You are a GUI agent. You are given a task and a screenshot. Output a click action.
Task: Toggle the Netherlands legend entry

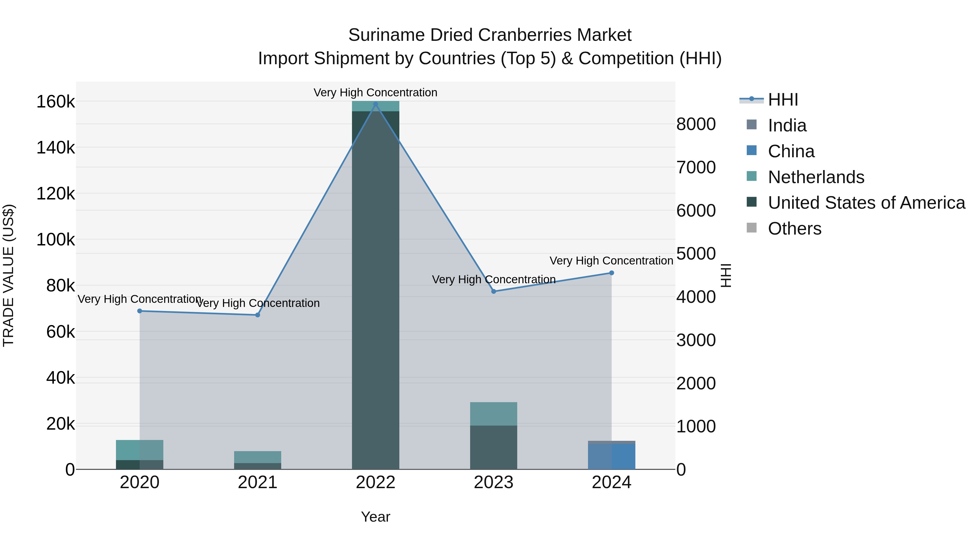[x=806, y=177]
